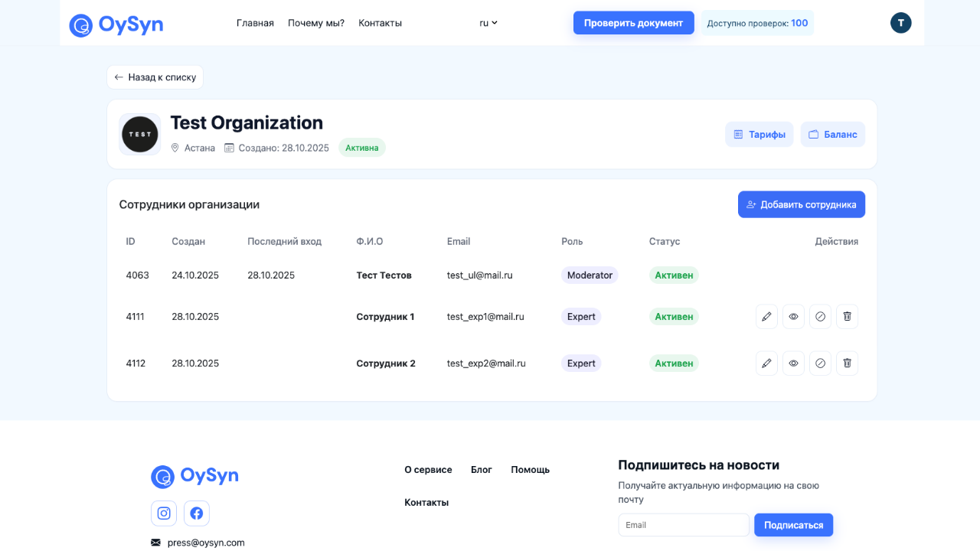The width and height of the screenshot is (980, 551).
Task: Click the Проверить документ button
Action: pyautogui.click(x=633, y=22)
